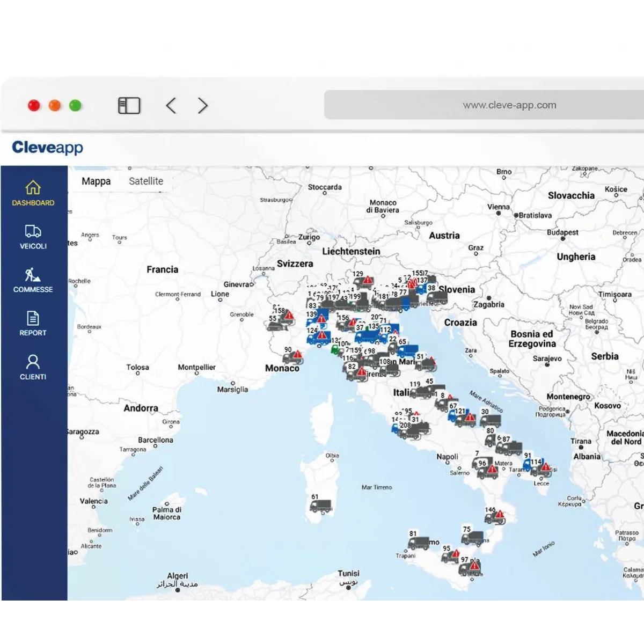Click the browser back arrow

point(171,105)
